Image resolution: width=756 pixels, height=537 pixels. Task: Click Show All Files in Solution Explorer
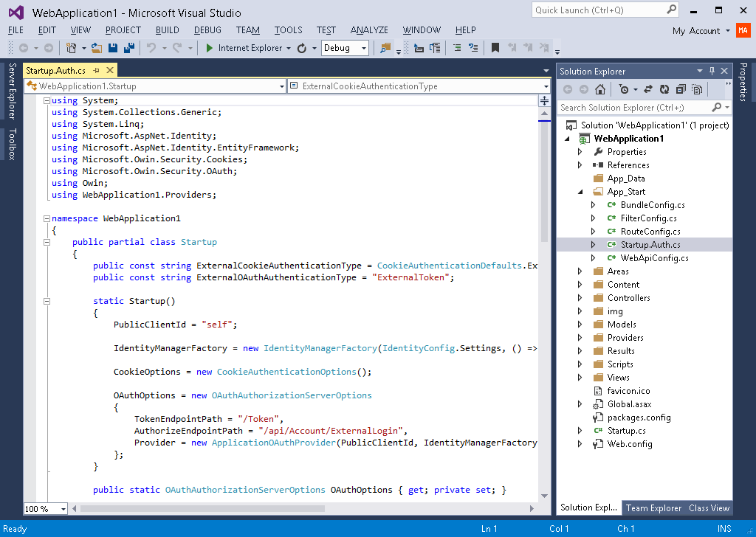695,89
